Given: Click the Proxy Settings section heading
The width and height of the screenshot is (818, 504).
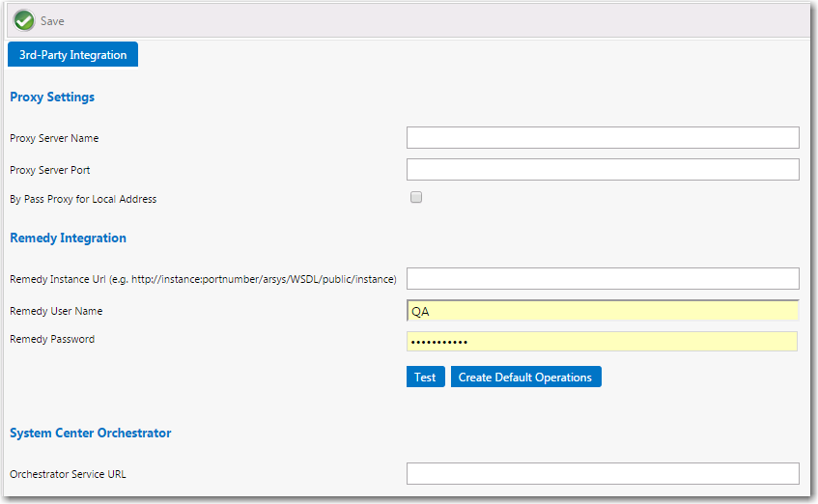Looking at the screenshot, I should (52, 98).
